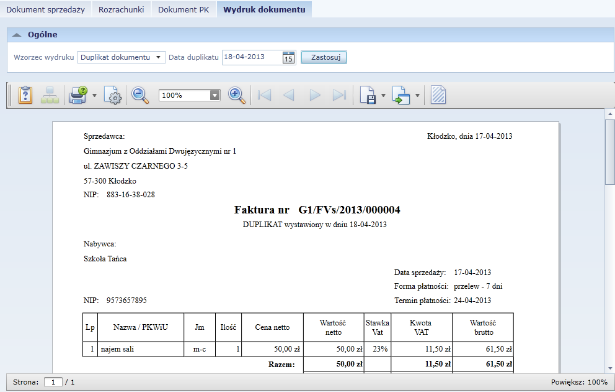Open the calendar picker for Data duplikatu
The height and width of the screenshot is (392, 615).
[289, 57]
